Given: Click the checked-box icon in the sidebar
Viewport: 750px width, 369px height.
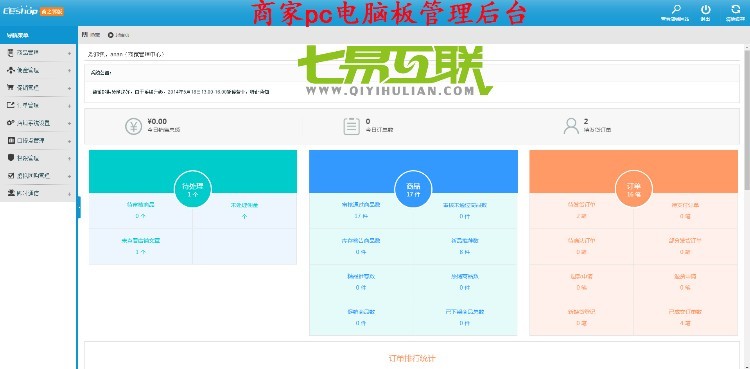Looking at the screenshot, I should tap(11, 176).
